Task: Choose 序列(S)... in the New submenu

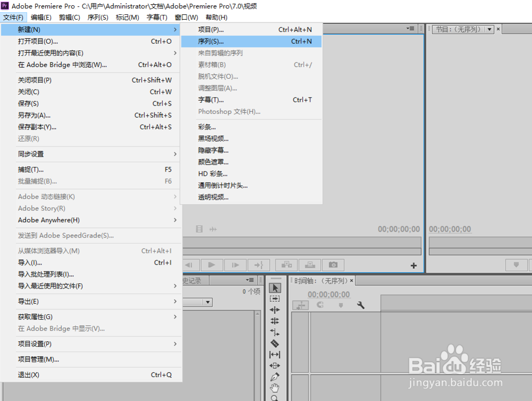Action: (x=252, y=42)
